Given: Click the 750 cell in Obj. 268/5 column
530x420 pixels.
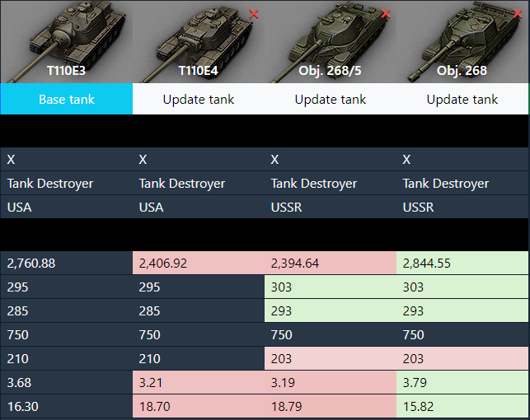Looking at the screenshot, I should [x=331, y=335].
